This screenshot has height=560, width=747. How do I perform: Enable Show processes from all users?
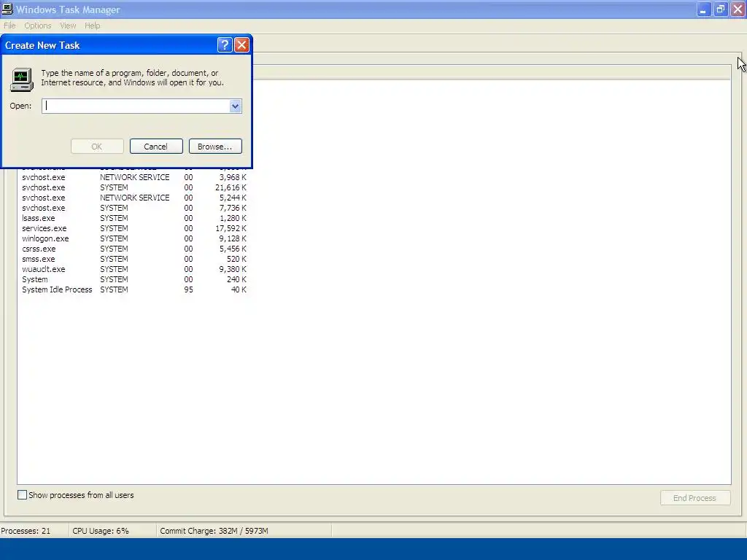[23, 495]
